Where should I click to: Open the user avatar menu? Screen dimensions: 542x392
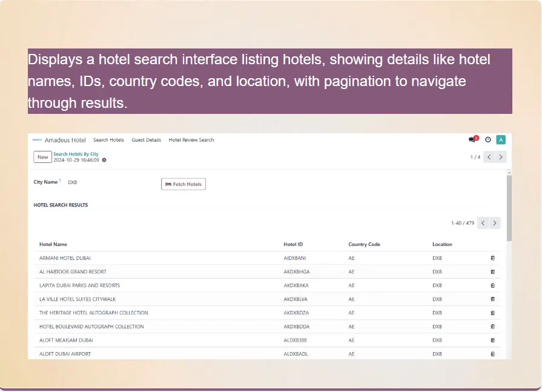coord(501,139)
